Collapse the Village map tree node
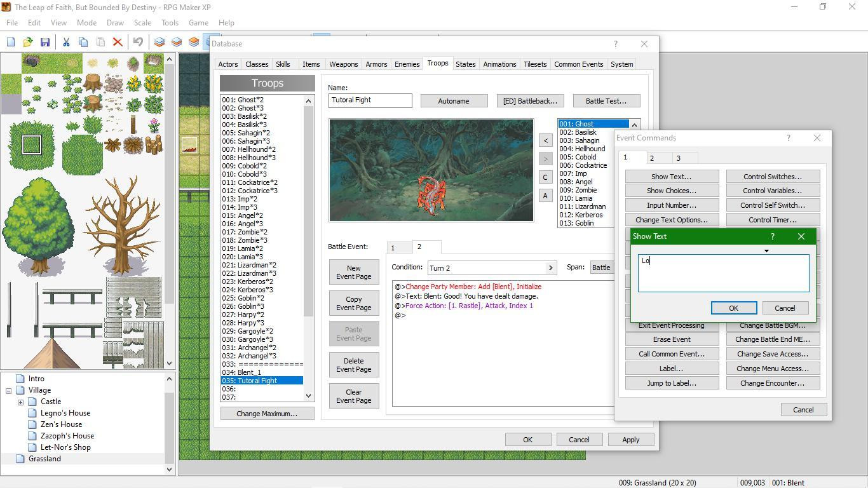Screen dimensions: 868x488 coord(9,390)
